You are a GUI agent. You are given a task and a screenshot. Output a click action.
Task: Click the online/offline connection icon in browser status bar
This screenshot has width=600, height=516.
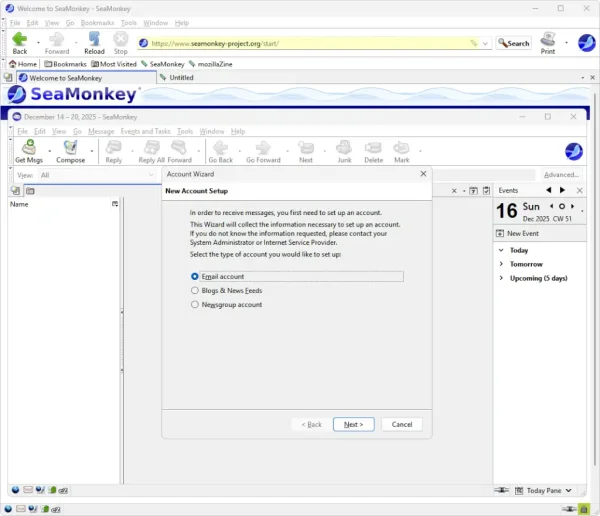(x=569, y=509)
